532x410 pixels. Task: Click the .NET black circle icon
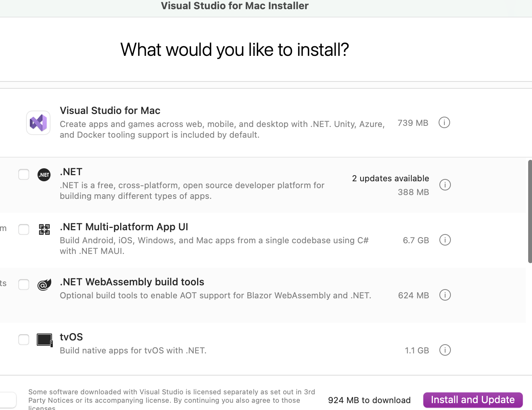[x=44, y=175]
